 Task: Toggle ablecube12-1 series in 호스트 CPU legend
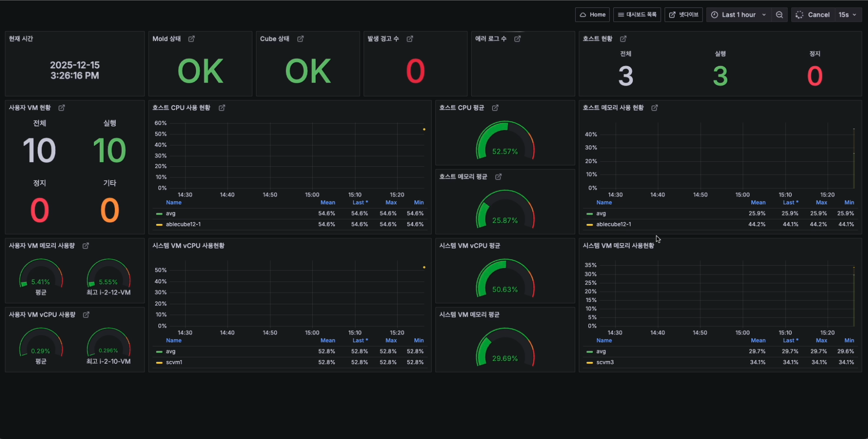(183, 224)
